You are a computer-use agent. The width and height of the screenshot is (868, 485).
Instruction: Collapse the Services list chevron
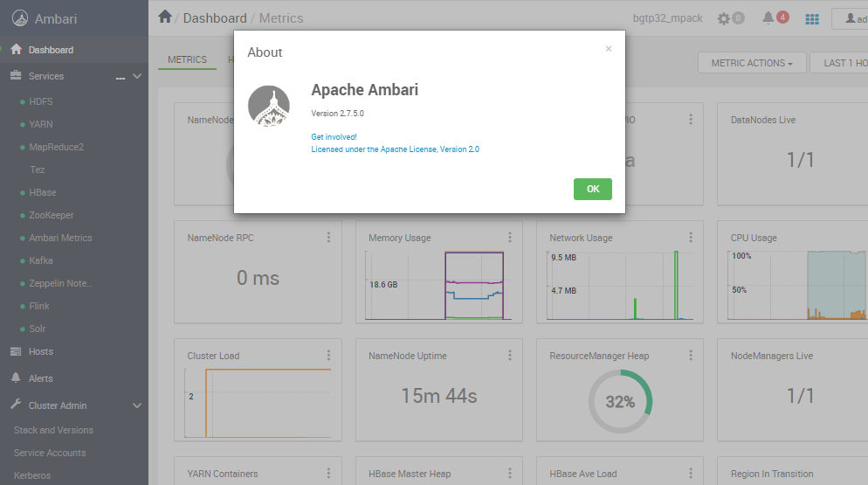tap(137, 76)
